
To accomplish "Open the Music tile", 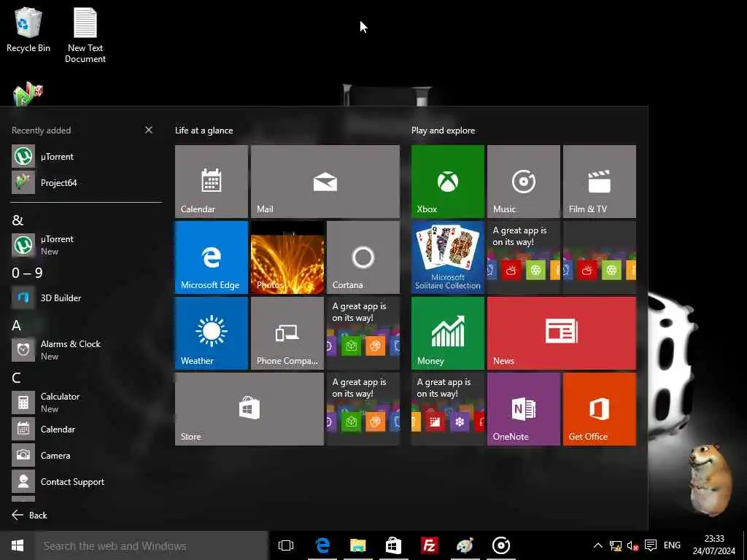I will tap(524, 182).
